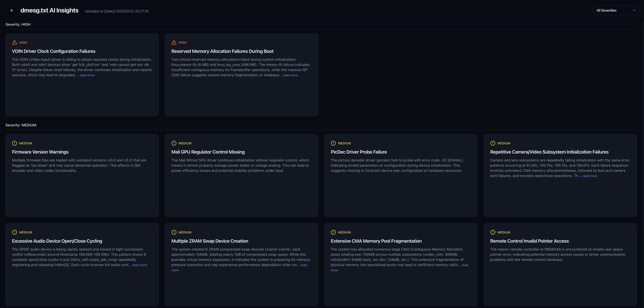Click the MEDIUM icon on Excessive Audio Device card
The image size is (644, 308).
point(15,232)
